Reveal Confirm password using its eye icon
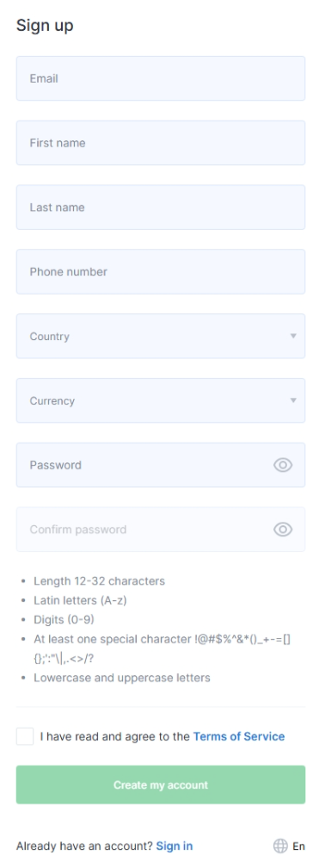Image resolution: width=319 pixels, height=868 pixels. click(283, 530)
